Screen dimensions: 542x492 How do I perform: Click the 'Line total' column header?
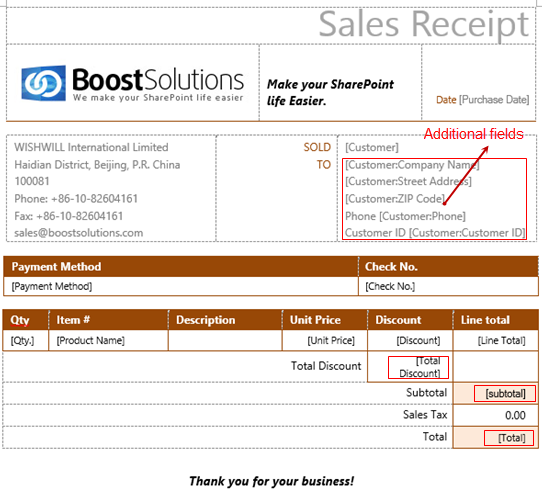496,320
